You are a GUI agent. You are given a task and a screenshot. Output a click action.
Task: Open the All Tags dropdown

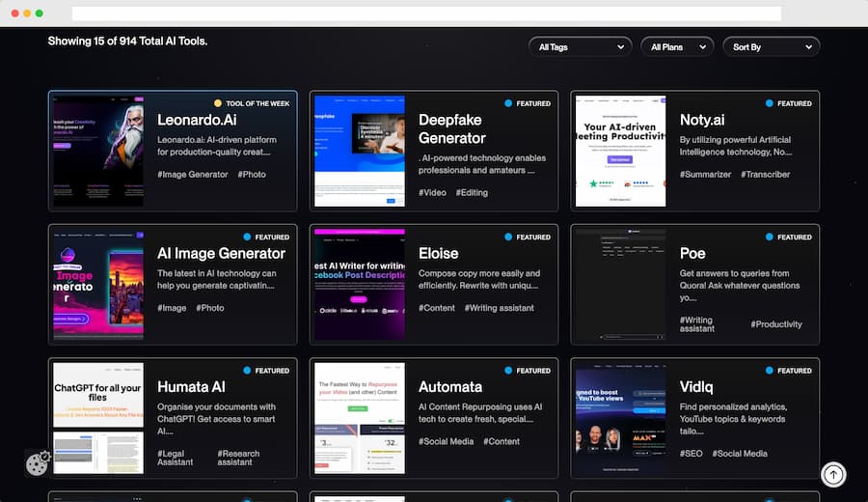[580, 47]
